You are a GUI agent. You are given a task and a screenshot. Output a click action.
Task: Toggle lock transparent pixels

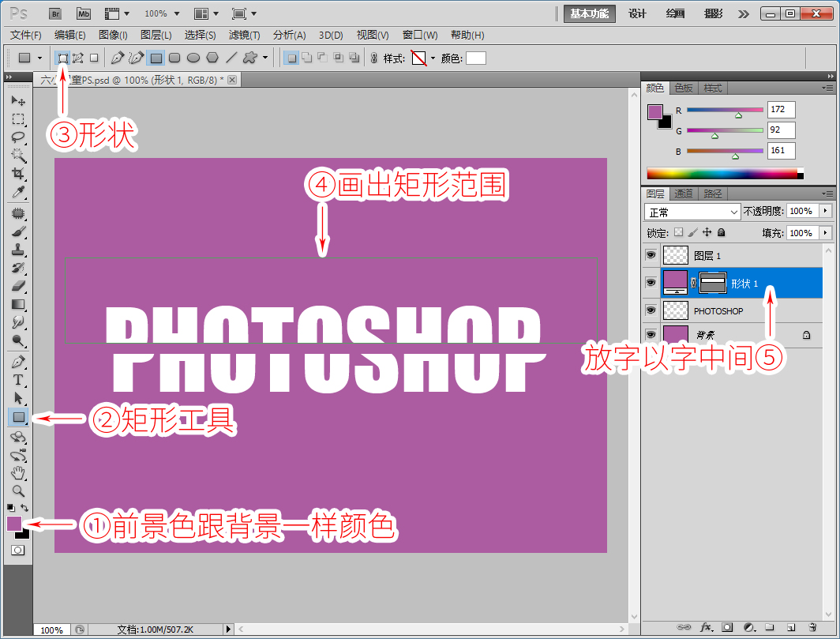click(x=679, y=232)
